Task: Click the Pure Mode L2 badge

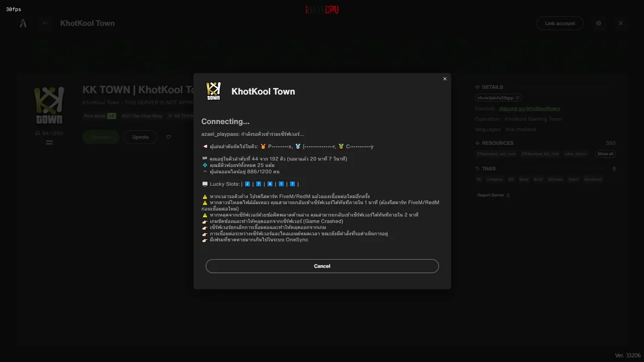Action: [100, 116]
